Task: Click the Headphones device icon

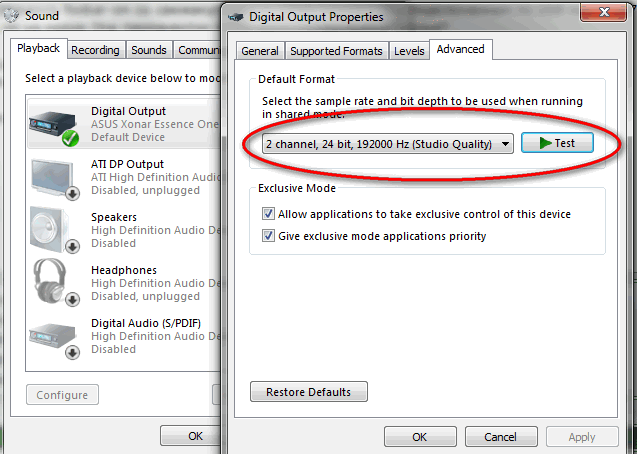Action: [55, 283]
